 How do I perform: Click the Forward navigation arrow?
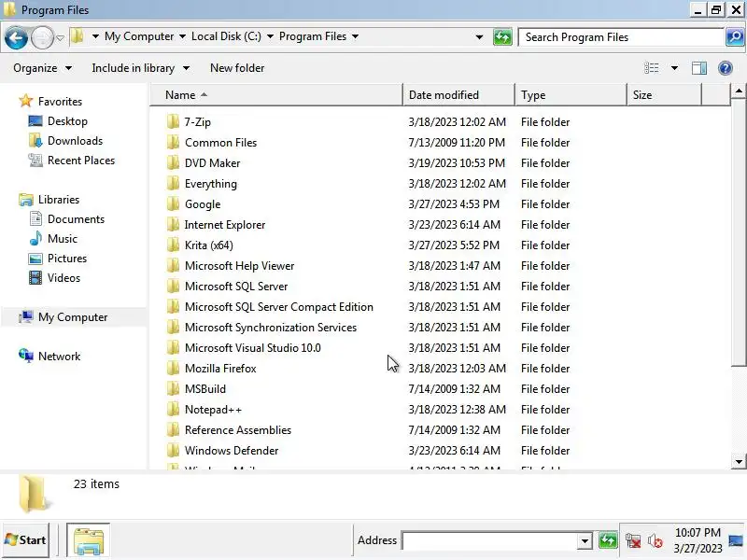click(42, 37)
